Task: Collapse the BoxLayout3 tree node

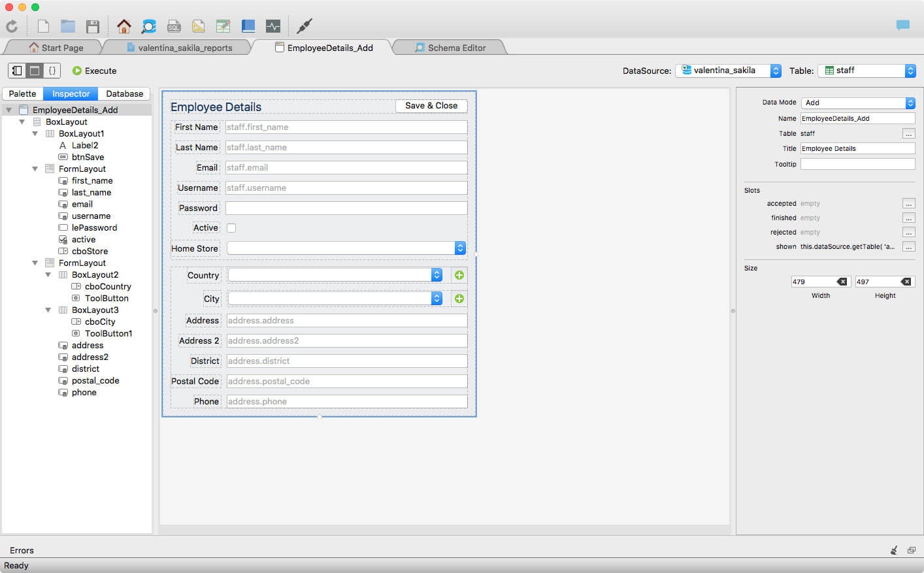Action: point(48,310)
